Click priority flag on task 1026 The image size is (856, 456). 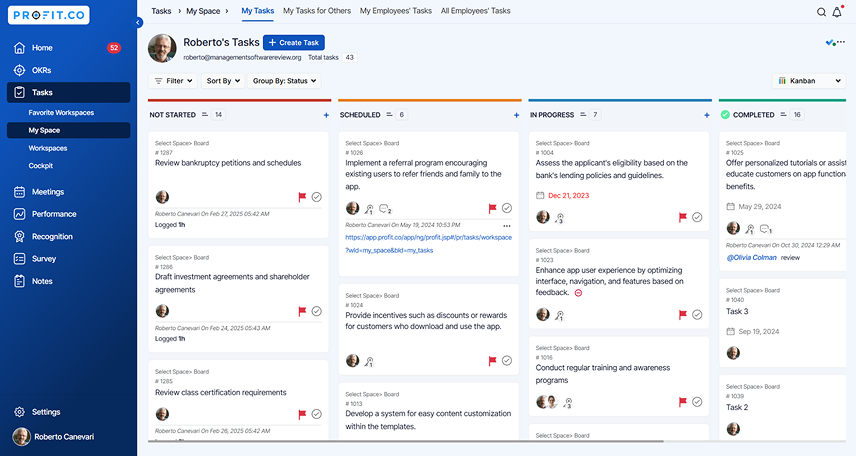pos(492,208)
